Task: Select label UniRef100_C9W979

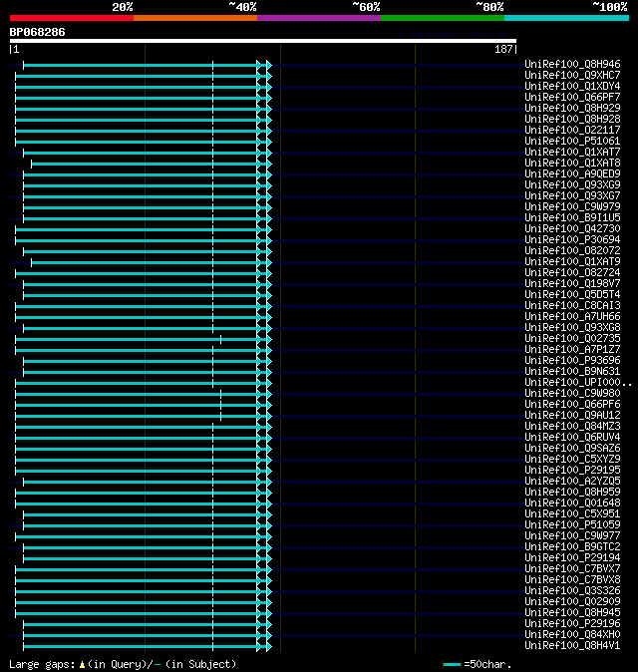Action: coord(572,207)
